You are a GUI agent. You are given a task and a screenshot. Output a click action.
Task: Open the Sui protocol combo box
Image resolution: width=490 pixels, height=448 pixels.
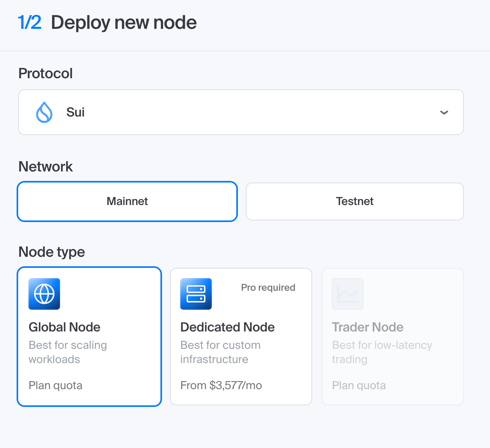click(241, 112)
